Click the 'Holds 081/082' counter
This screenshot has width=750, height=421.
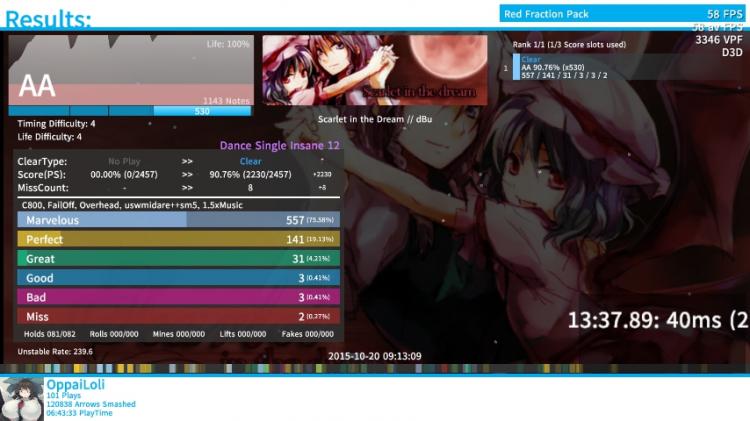tap(50, 334)
